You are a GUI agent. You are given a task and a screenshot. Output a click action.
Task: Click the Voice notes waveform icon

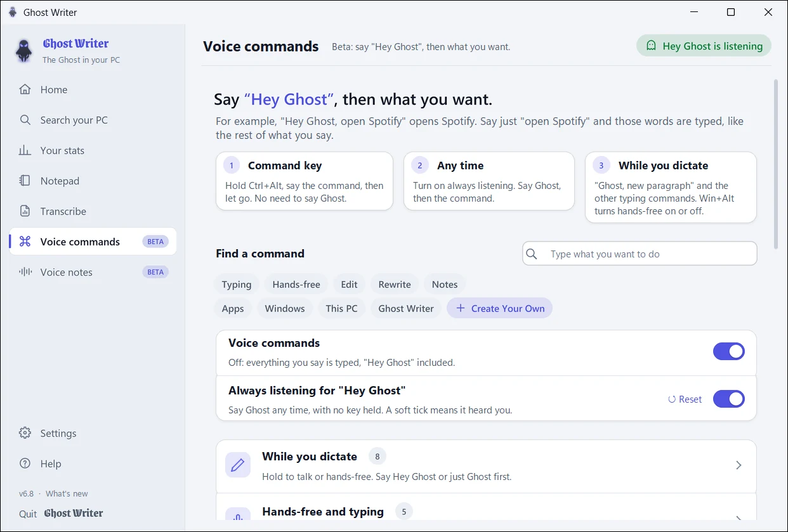pos(25,272)
